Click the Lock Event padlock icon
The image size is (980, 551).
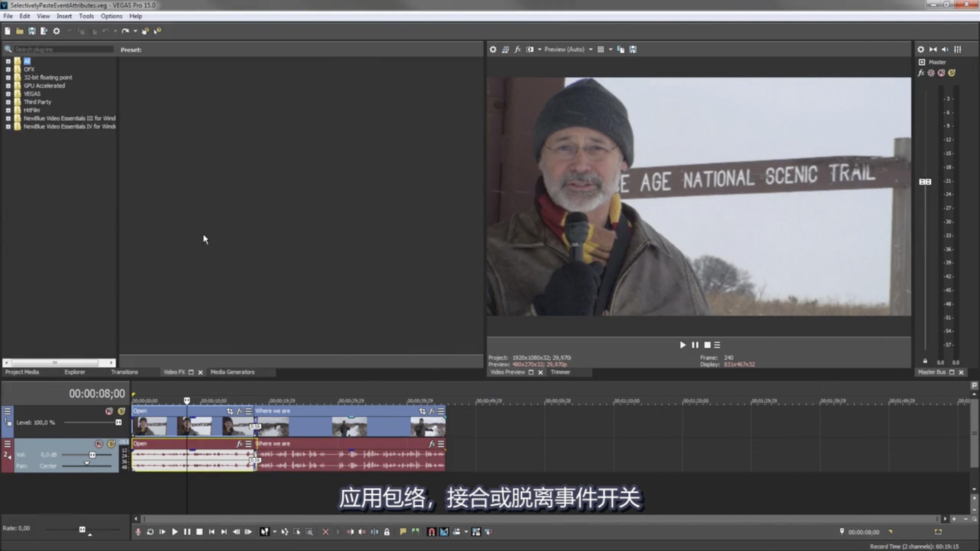tap(386, 531)
